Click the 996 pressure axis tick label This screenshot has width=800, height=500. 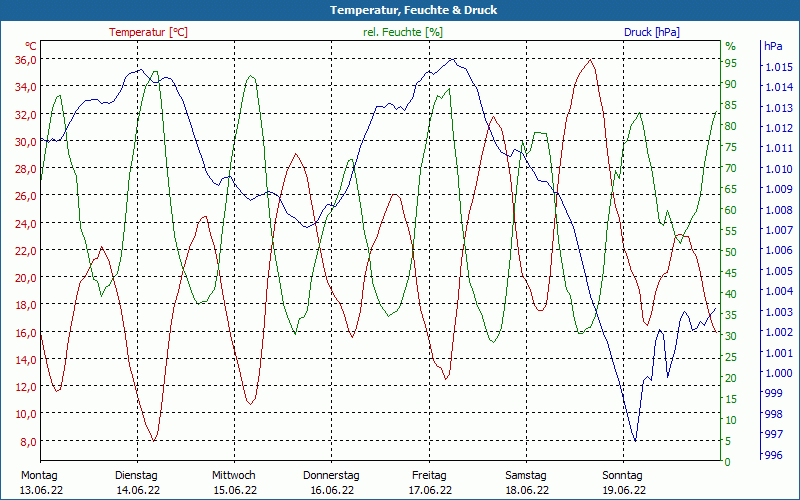point(773,455)
